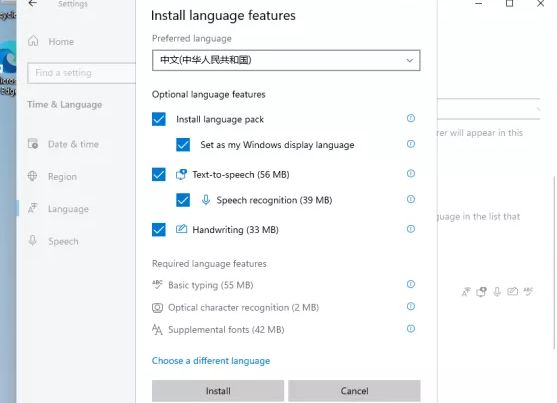Open Speech settings page
557x403 pixels.
coord(63,241)
